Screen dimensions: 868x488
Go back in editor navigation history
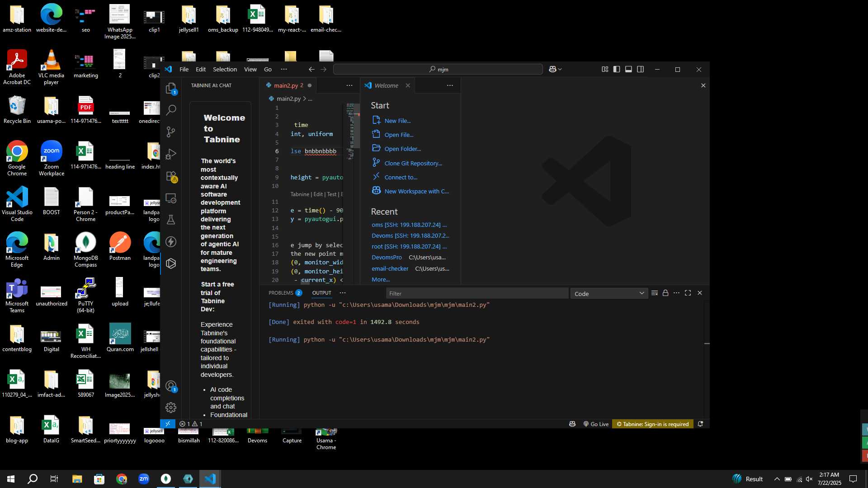(x=311, y=69)
